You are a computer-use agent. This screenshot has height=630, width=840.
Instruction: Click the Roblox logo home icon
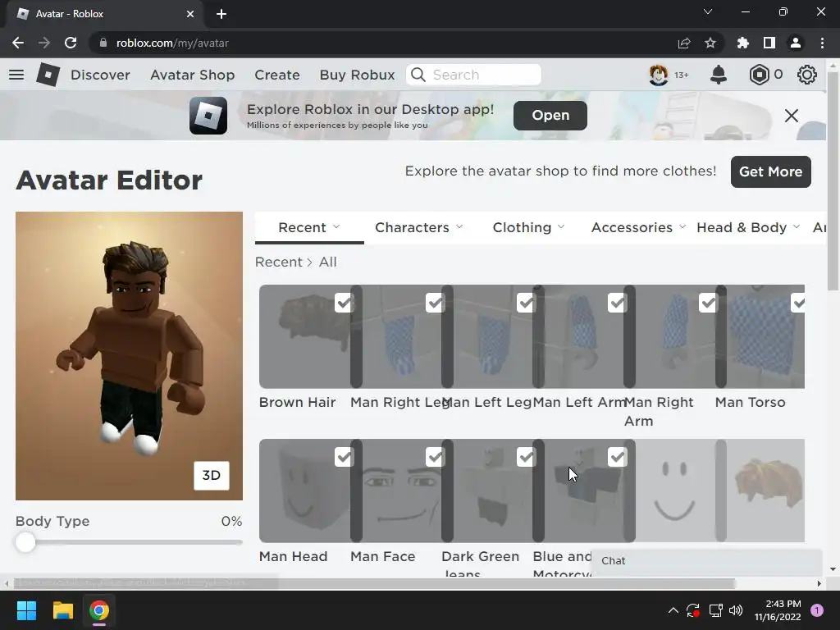coord(48,75)
